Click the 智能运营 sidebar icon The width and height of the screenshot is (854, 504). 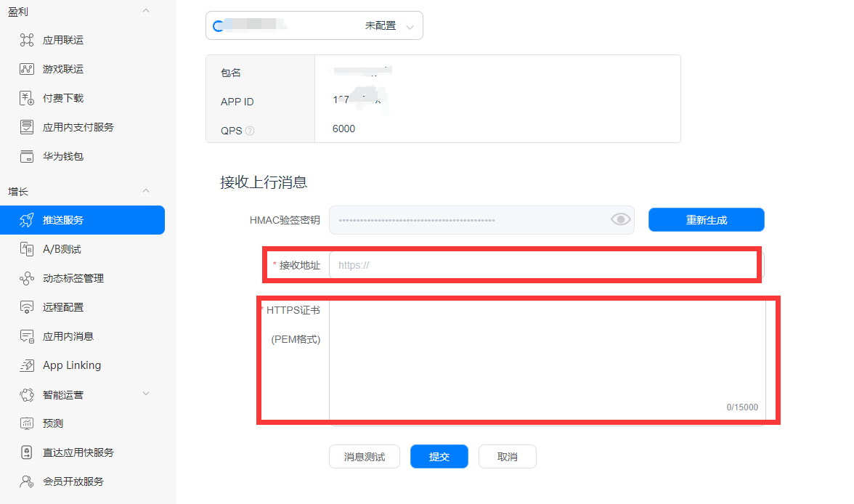point(27,394)
